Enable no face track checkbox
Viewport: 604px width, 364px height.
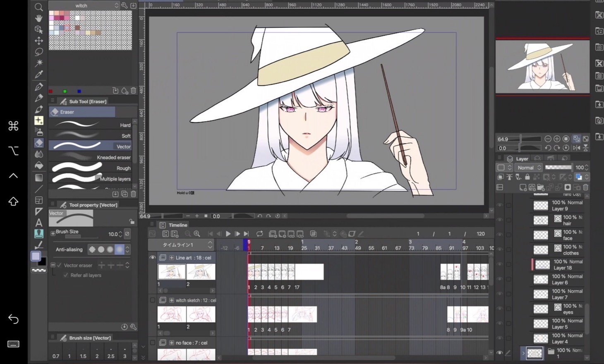pos(152,342)
